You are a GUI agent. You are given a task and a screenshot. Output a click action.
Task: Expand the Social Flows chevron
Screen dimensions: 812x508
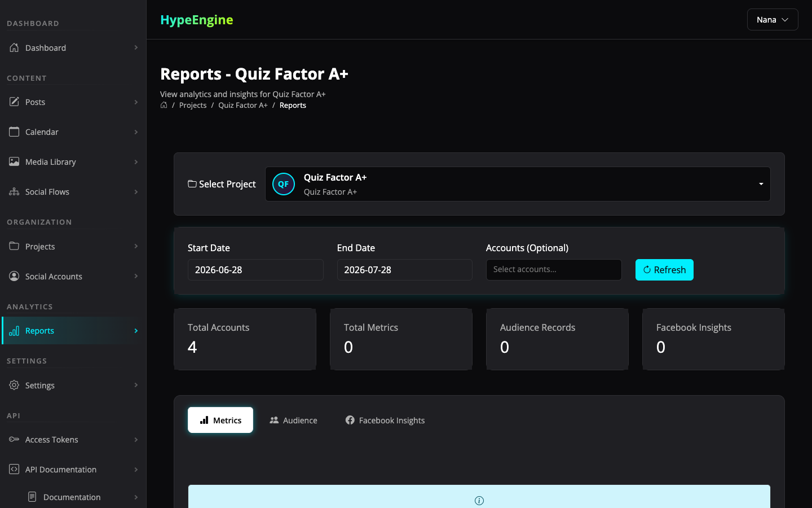click(136, 191)
